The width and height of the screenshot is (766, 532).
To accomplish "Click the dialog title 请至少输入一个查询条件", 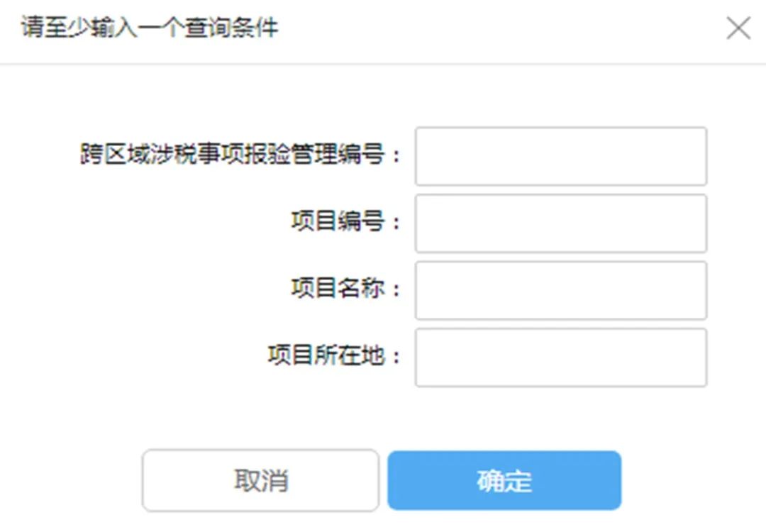I will click(x=150, y=28).
